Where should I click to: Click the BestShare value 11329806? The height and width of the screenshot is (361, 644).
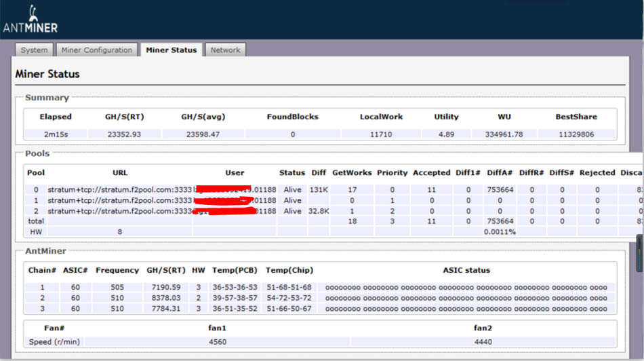click(576, 134)
